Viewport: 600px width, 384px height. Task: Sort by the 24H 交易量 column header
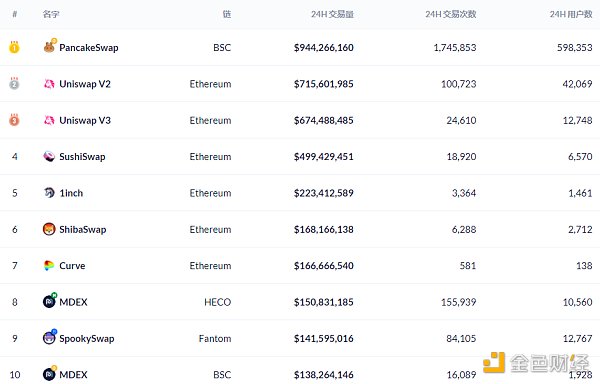tap(332, 14)
